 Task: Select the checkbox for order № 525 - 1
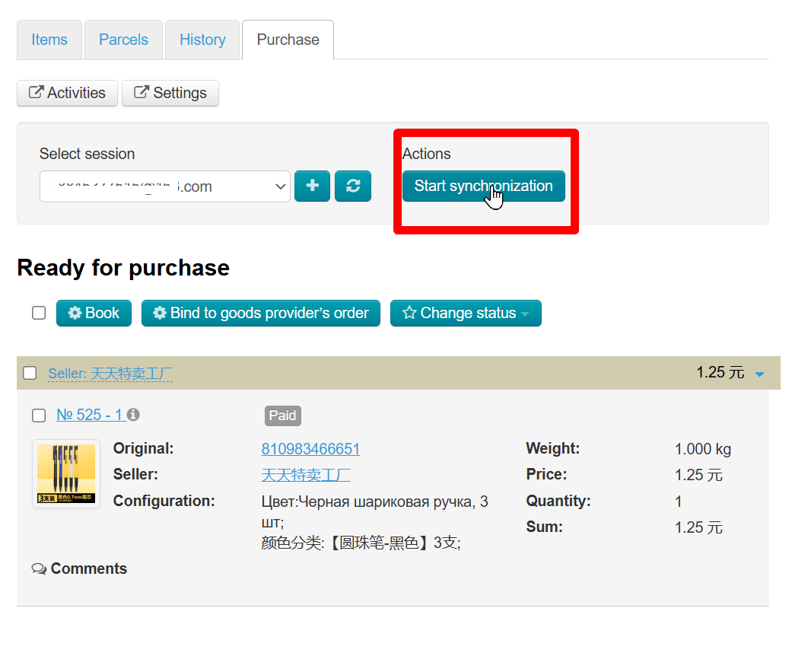tap(39, 416)
